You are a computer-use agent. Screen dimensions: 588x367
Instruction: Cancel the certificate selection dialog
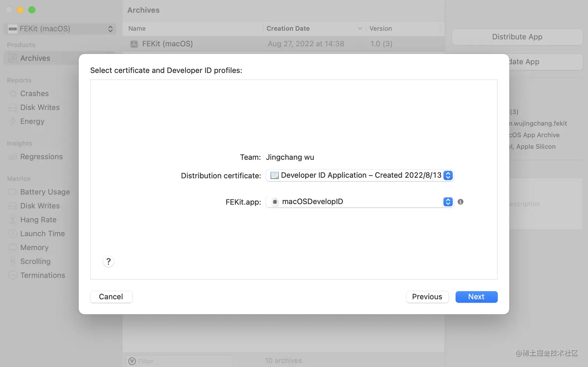111,297
